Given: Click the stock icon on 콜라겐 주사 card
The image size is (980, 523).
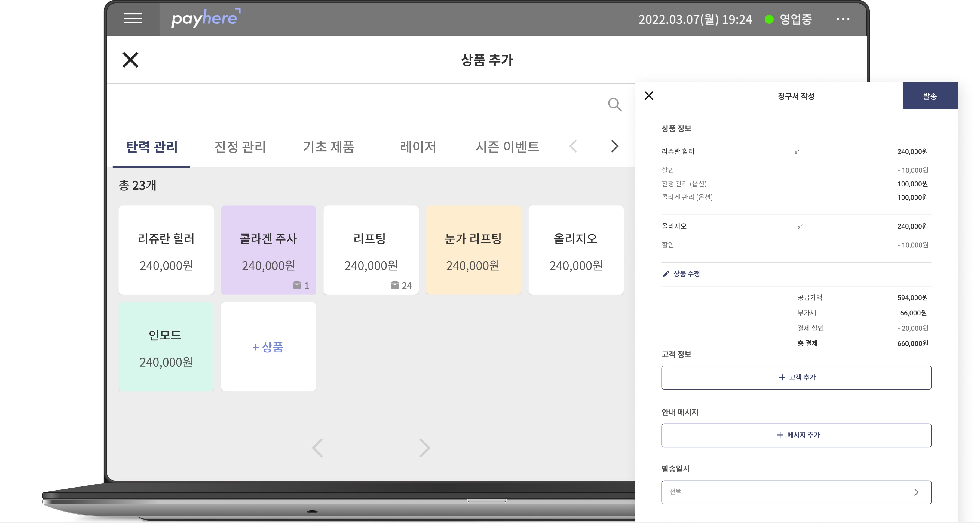Looking at the screenshot, I should (297, 285).
